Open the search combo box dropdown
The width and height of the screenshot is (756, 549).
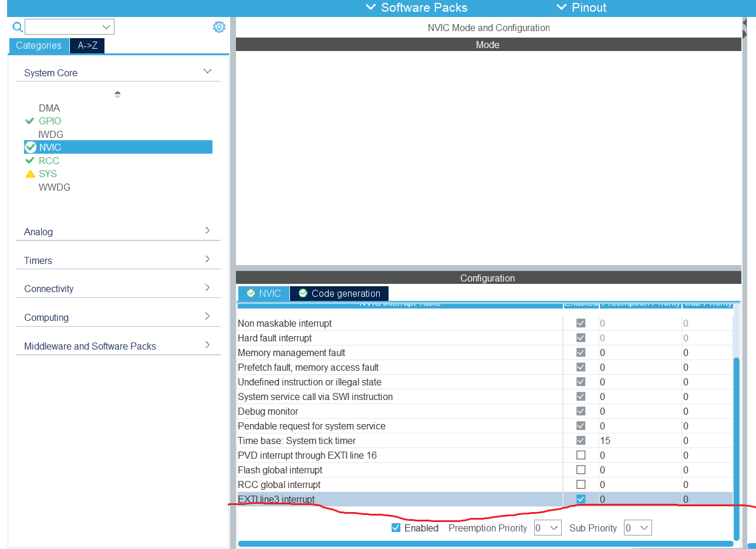(x=106, y=27)
